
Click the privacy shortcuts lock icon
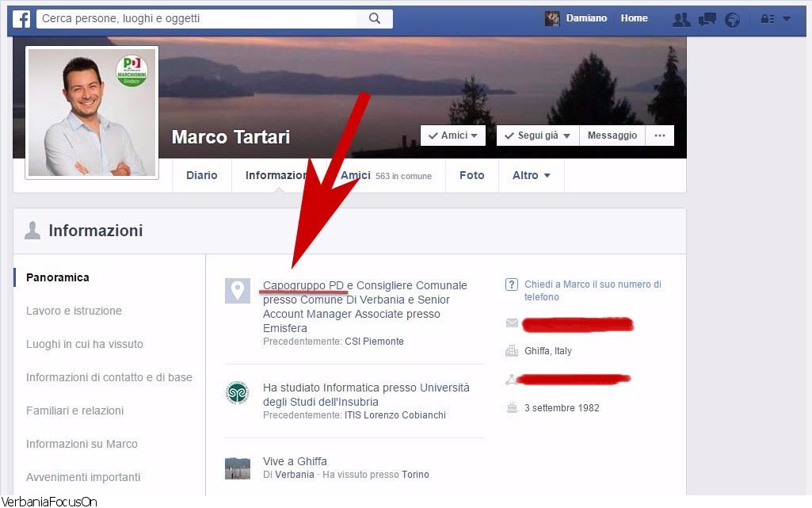click(x=767, y=19)
